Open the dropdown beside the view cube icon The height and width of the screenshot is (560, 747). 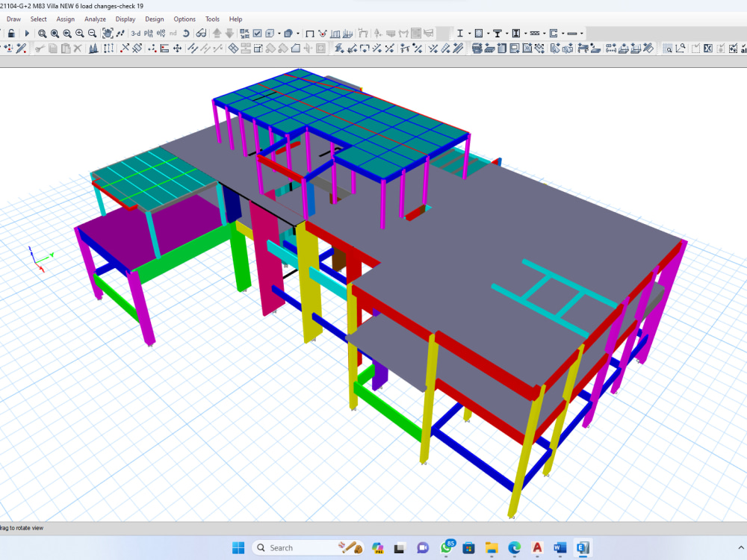[278, 33]
